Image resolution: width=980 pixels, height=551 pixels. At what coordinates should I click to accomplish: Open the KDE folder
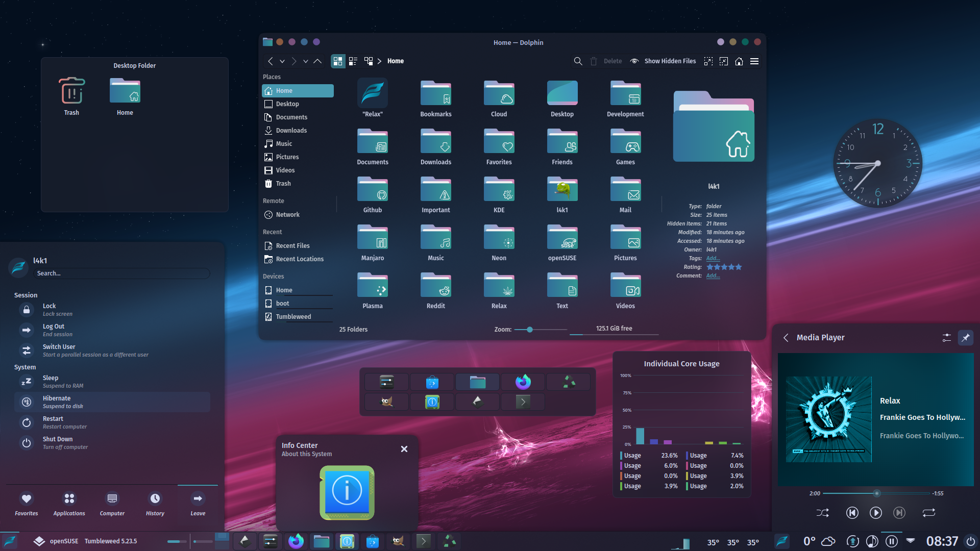click(499, 195)
